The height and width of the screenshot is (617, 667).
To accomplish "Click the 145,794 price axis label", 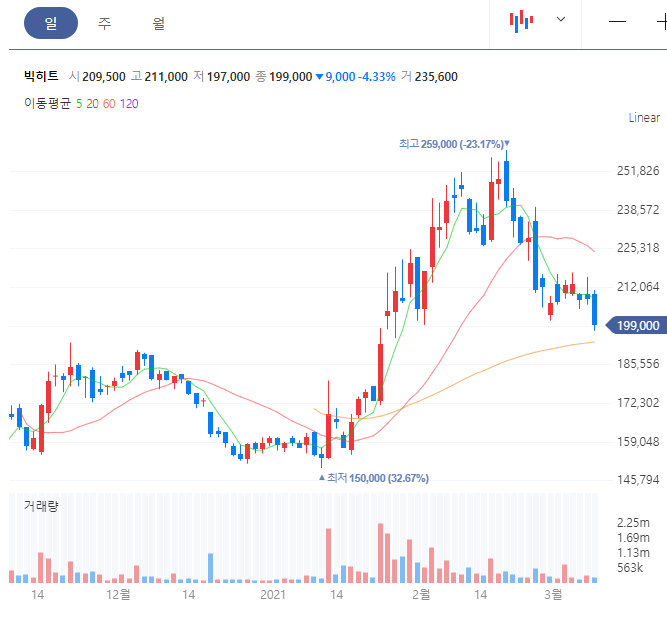I will pyautogui.click(x=638, y=480).
